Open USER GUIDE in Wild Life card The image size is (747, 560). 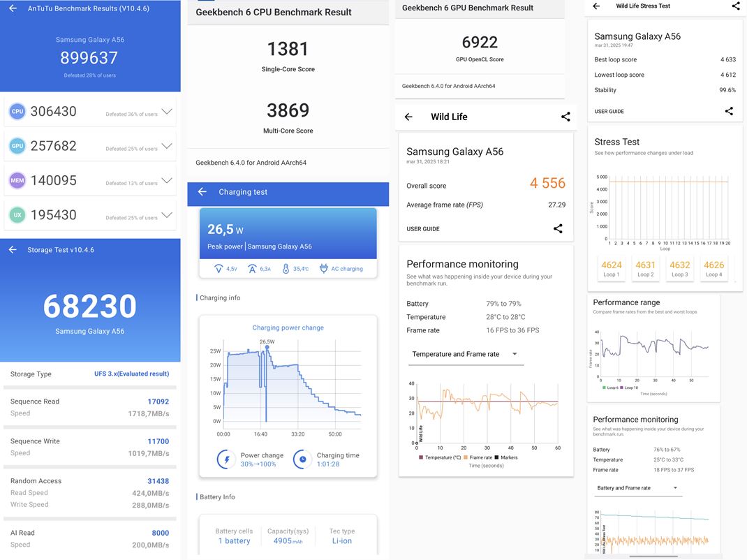pyautogui.click(x=423, y=229)
